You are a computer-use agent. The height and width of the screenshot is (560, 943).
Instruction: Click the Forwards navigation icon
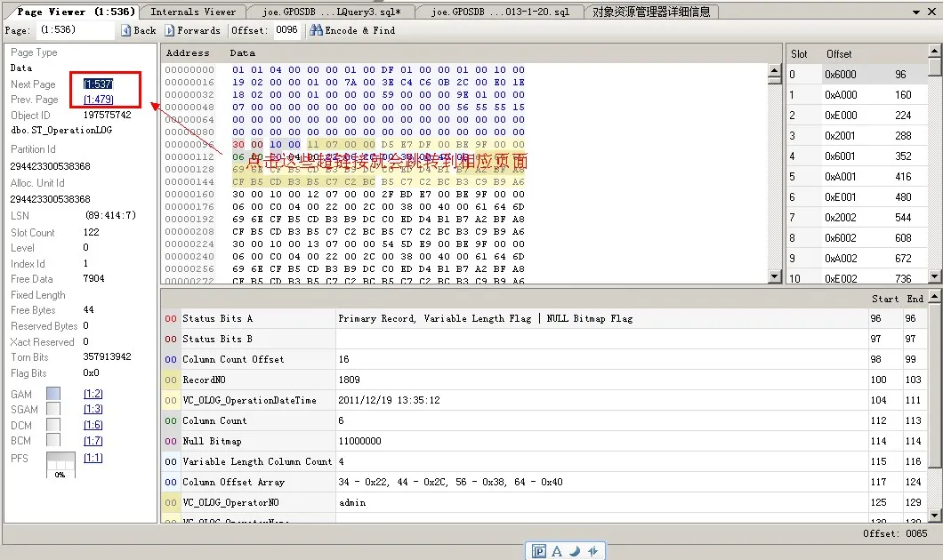(x=170, y=30)
